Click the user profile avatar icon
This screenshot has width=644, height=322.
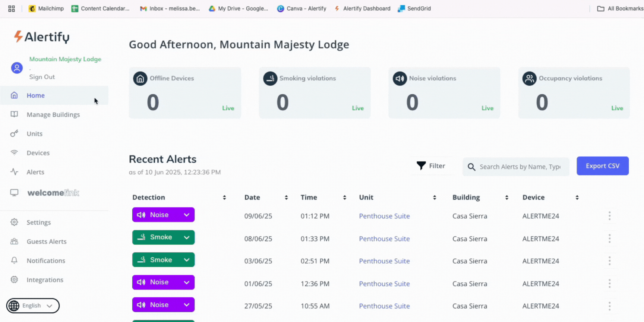click(x=17, y=68)
